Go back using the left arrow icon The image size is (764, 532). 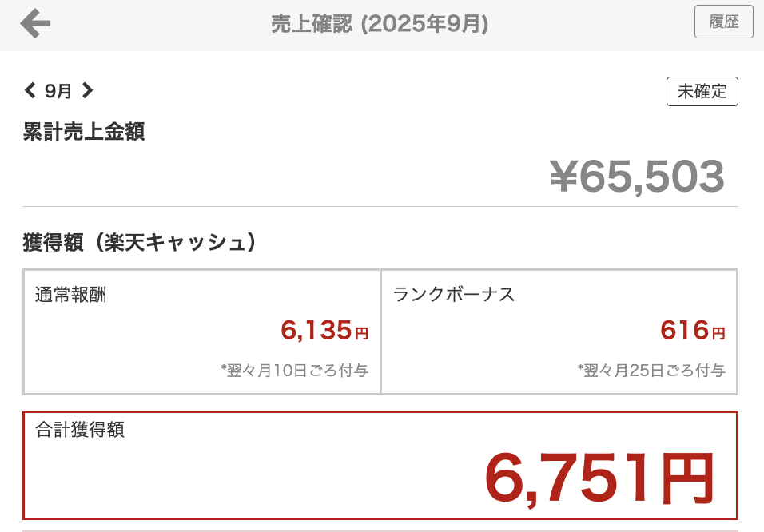[x=35, y=23]
